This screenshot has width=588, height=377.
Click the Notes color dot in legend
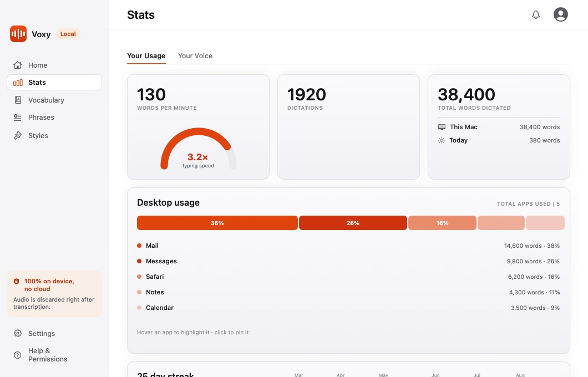click(x=139, y=292)
